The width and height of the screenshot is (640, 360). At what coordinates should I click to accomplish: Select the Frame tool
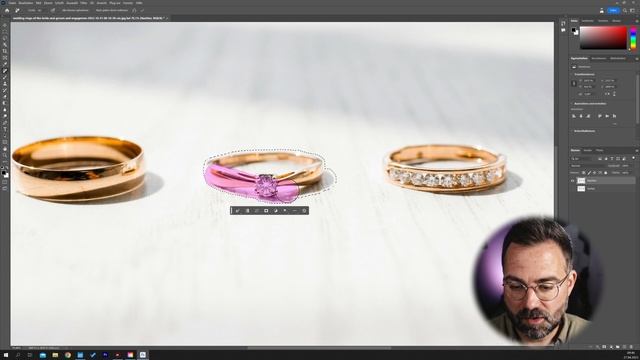[5, 58]
